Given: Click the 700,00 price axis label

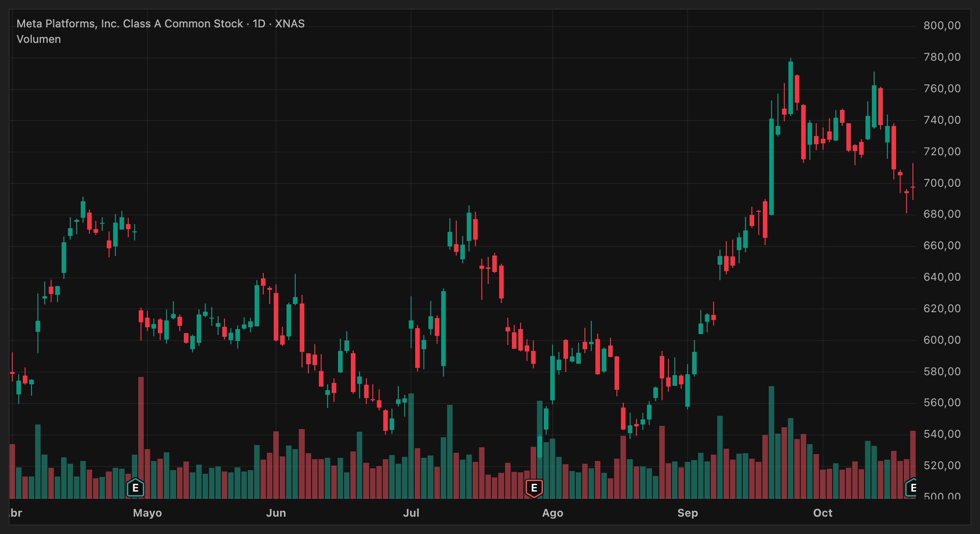Looking at the screenshot, I should tap(942, 183).
